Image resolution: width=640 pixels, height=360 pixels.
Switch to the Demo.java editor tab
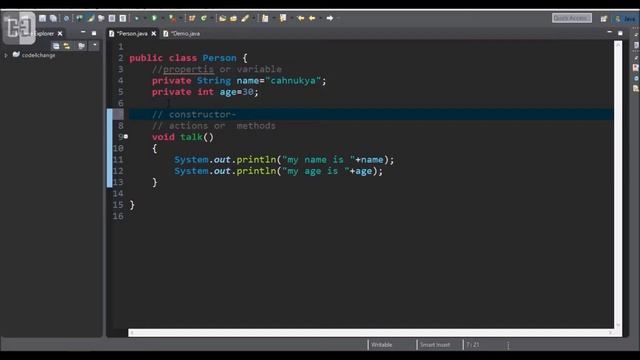(x=182, y=33)
